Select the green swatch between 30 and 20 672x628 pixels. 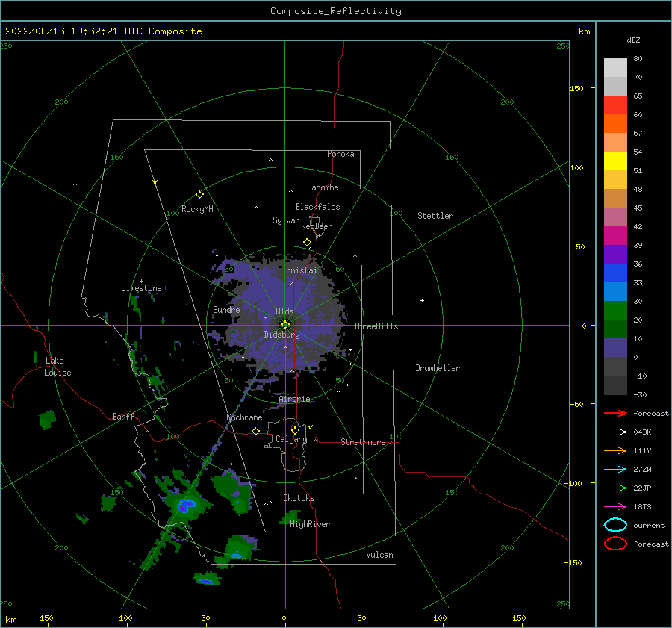pos(615,310)
